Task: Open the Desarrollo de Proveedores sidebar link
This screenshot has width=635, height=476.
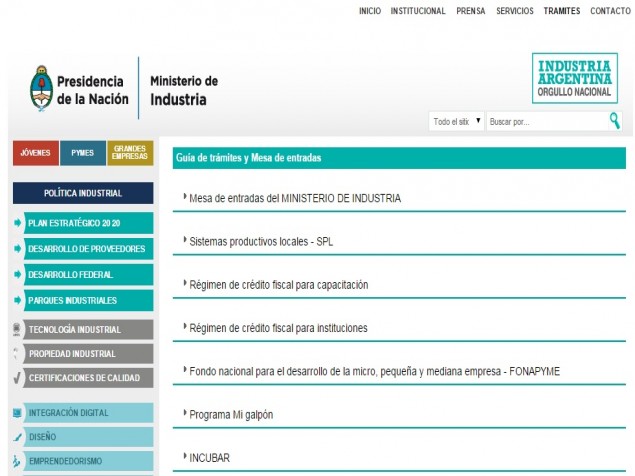Action: click(x=86, y=248)
